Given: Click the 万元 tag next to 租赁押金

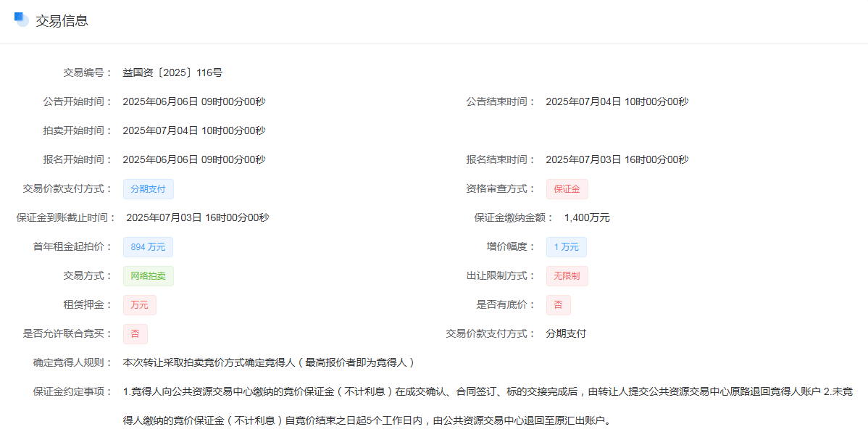Looking at the screenshot, I should (140, 305).
